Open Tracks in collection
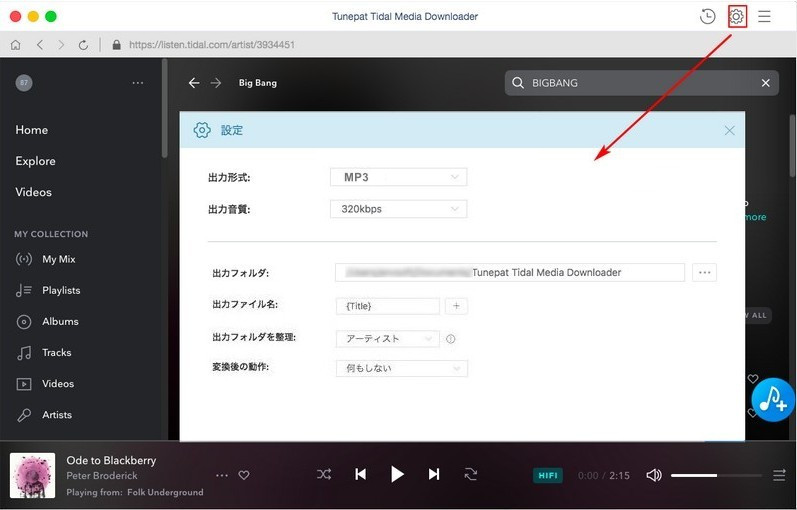The height and width of the screenshot is (510, 797). pyautogui.click(x=44, y=352)
